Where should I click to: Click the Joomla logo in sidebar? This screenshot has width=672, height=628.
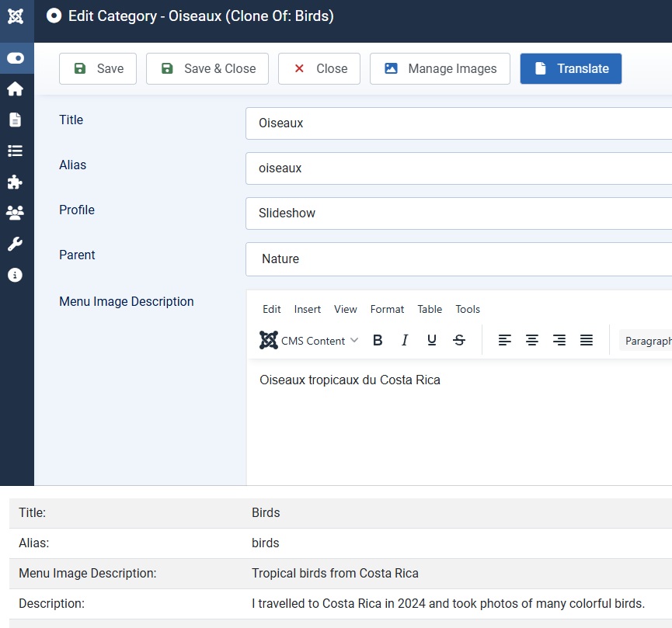[x=16, y=16]
